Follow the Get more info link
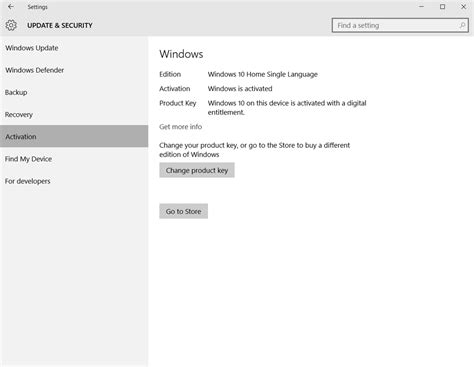This screenshot has width=474, height=367. pos(180,127)
